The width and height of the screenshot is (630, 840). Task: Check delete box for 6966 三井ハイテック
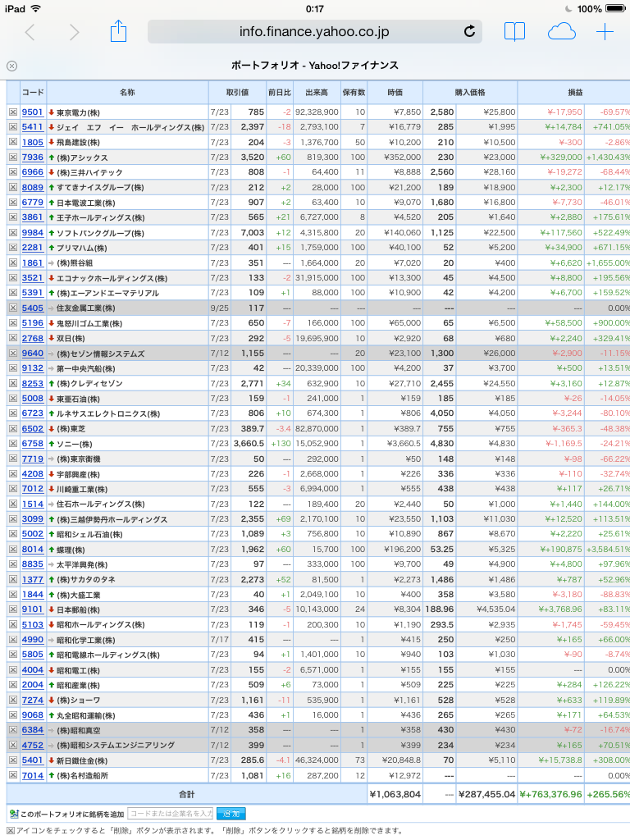point(13,172)
